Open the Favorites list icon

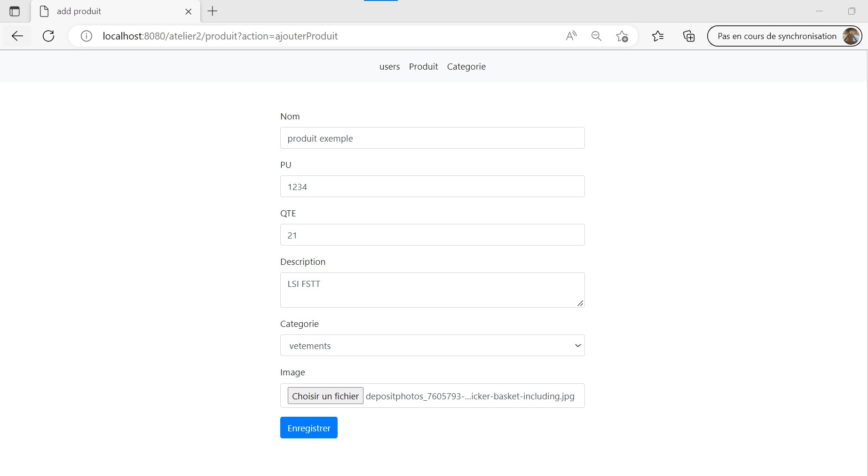pyautogui.click(x=658, y=36)
